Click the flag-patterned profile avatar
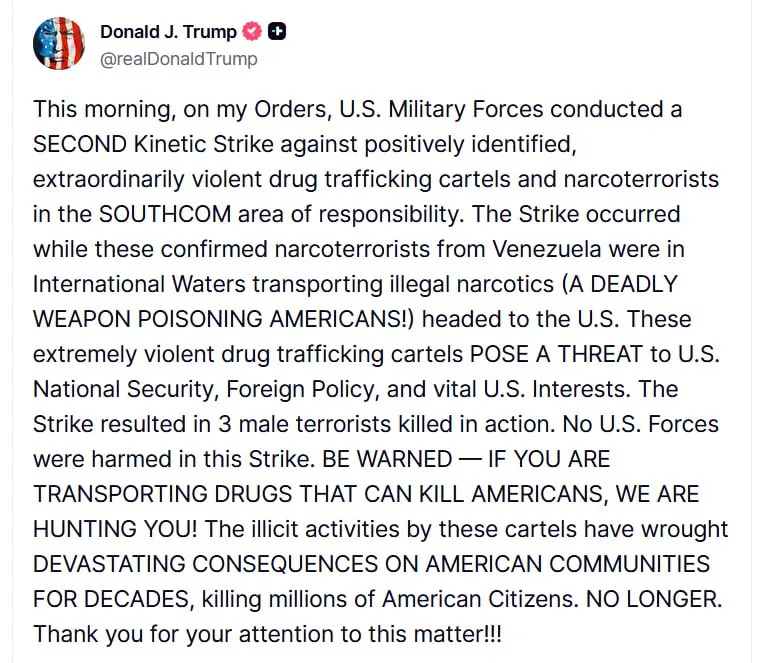Image resolution: width=763 pixels, height=663 pixels. [58, 44]
